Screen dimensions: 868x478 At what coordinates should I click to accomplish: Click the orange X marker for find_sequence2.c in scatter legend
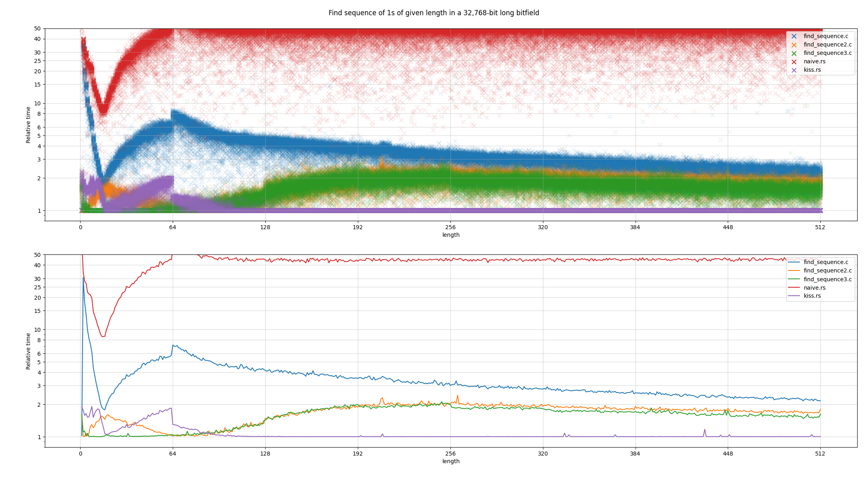(x=794, y=44)
